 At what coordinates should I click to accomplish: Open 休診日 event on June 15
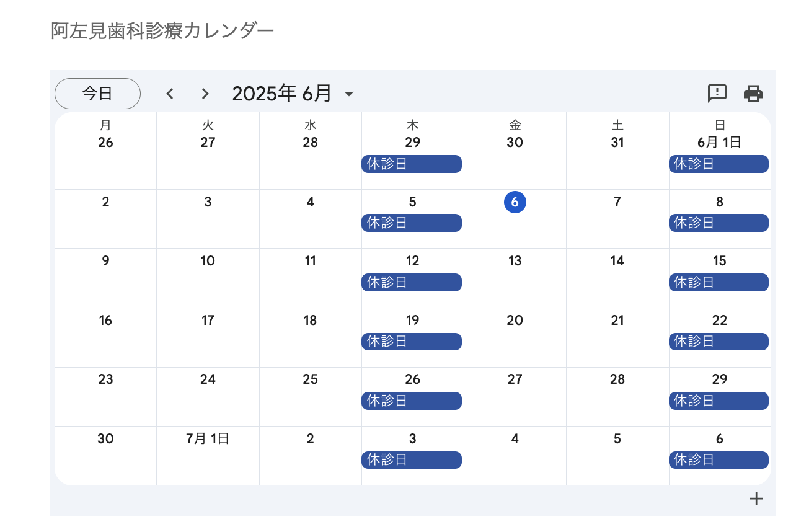719,283
